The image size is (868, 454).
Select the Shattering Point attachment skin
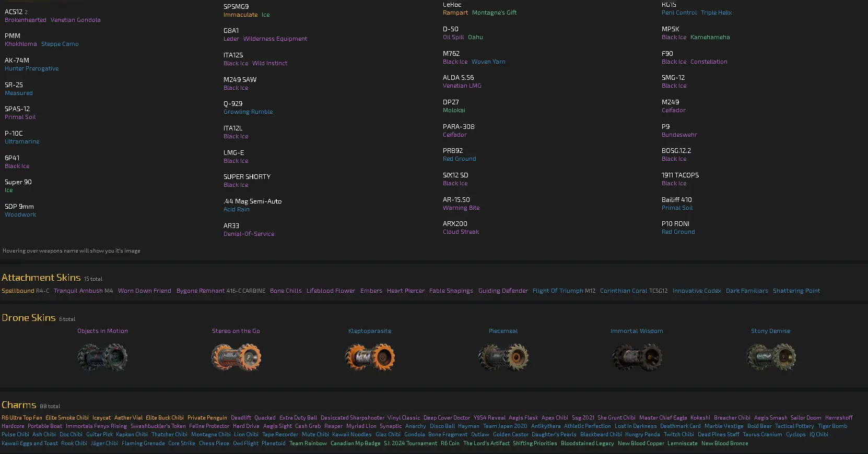point(796,291)
